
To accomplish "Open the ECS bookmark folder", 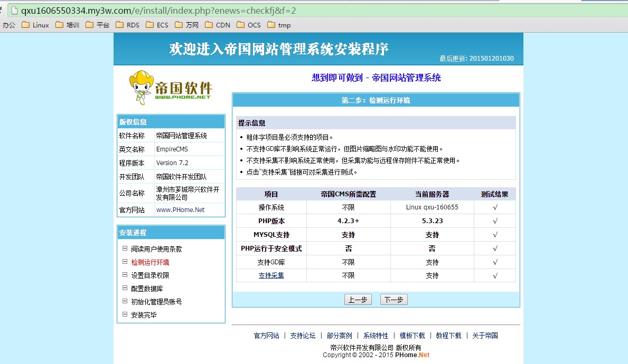I will tap(157, 25).
